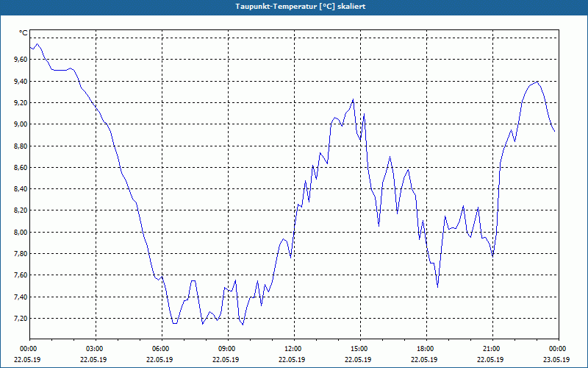Select the 9,00 y-axis value

tap(21, 124)
